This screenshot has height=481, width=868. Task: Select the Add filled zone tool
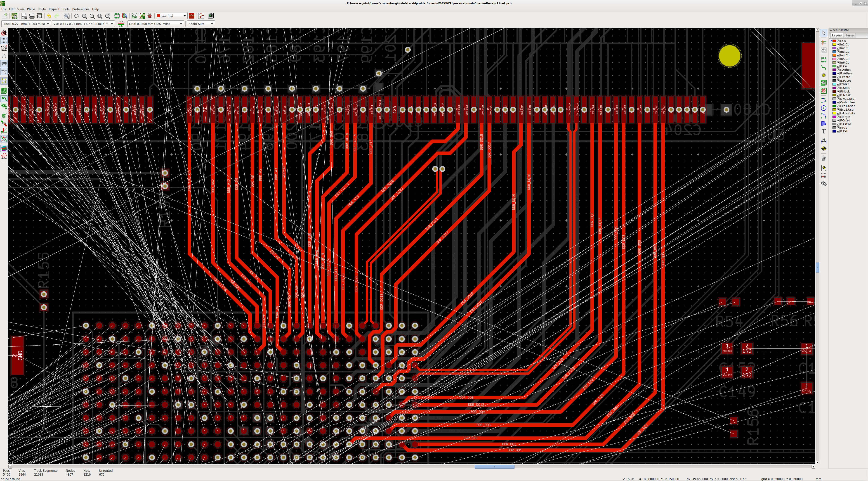click(x=823, y=83)
